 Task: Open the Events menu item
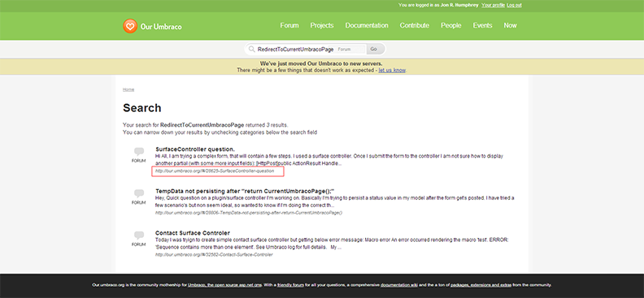(x=482, y=25)
